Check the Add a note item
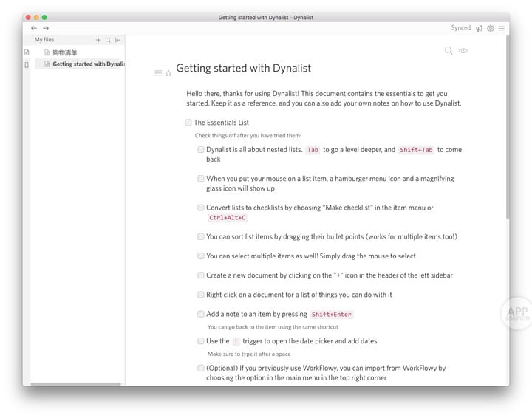532x418 pixels. pos(200,314)
